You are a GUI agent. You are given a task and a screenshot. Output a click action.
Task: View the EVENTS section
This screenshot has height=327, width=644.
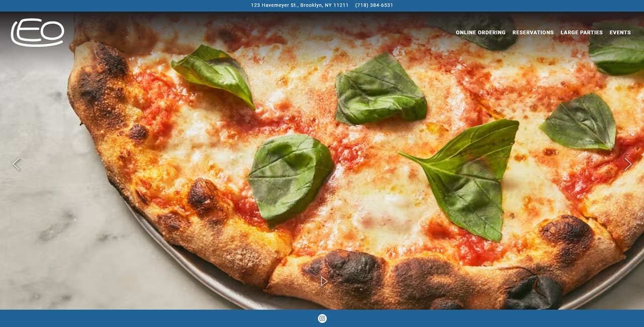pyautogui.click(x=620, y=32)
